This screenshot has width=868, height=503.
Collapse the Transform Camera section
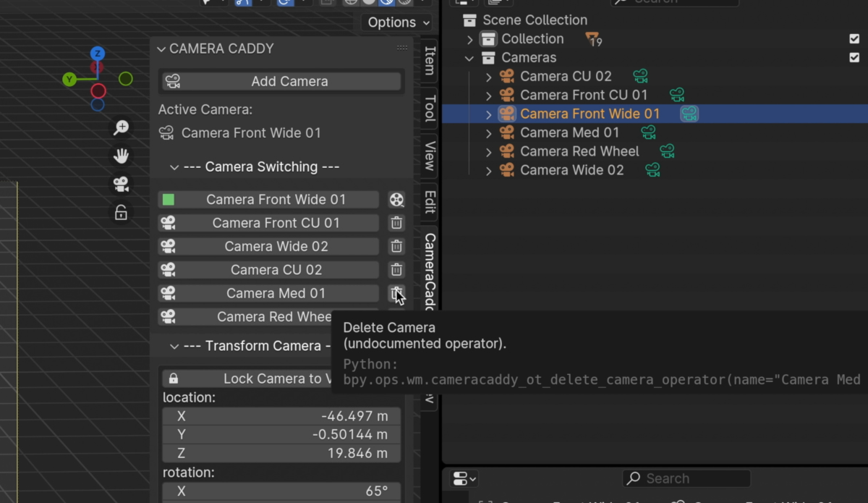point(174,346)
